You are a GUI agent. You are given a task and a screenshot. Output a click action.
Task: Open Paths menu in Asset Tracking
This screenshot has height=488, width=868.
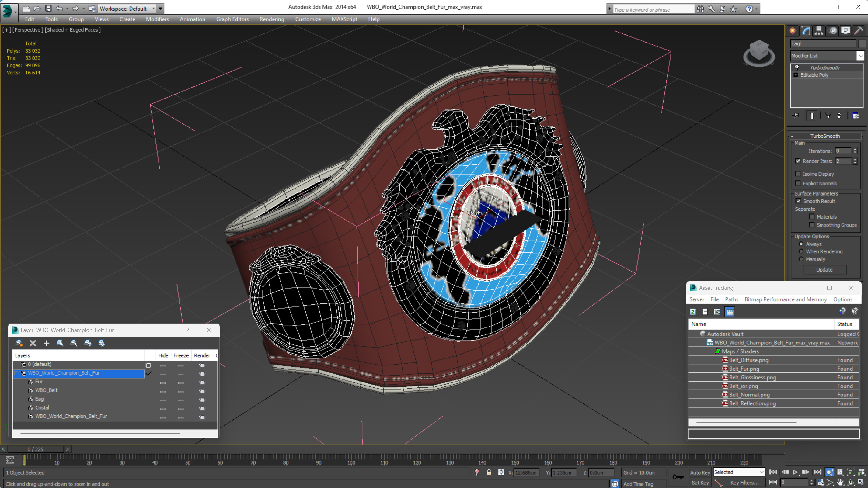731,299
